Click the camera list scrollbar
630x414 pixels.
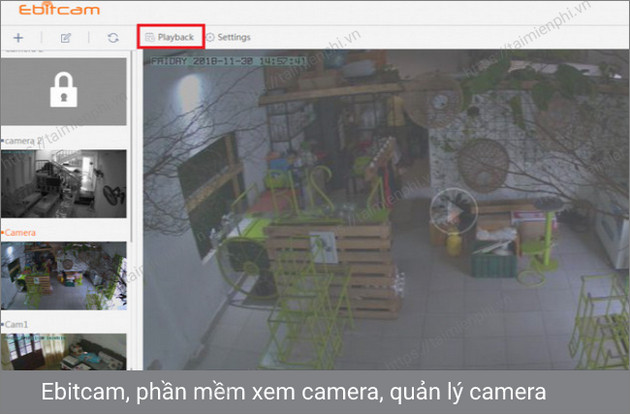pyautogui.click(x=131, y=146)
